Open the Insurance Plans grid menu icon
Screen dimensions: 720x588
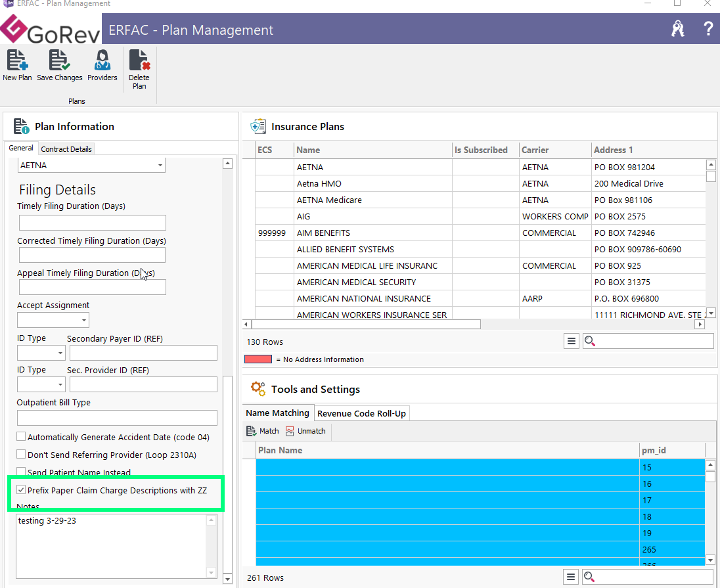[572, 341]
